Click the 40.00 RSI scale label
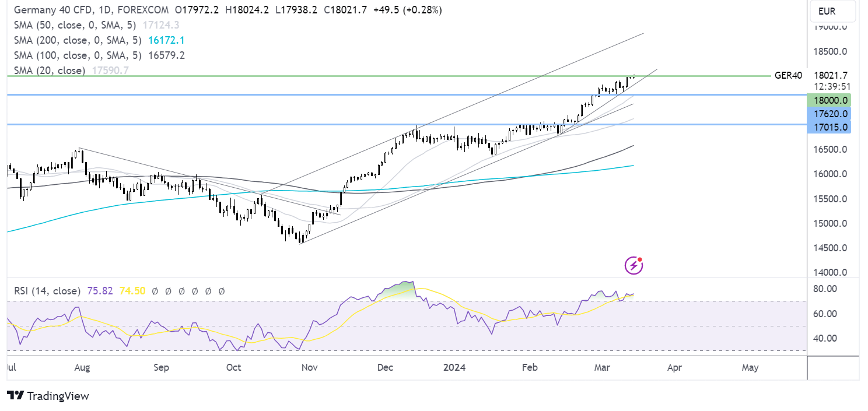The height and width of the screenshot is (411, 868). [827, 338]
